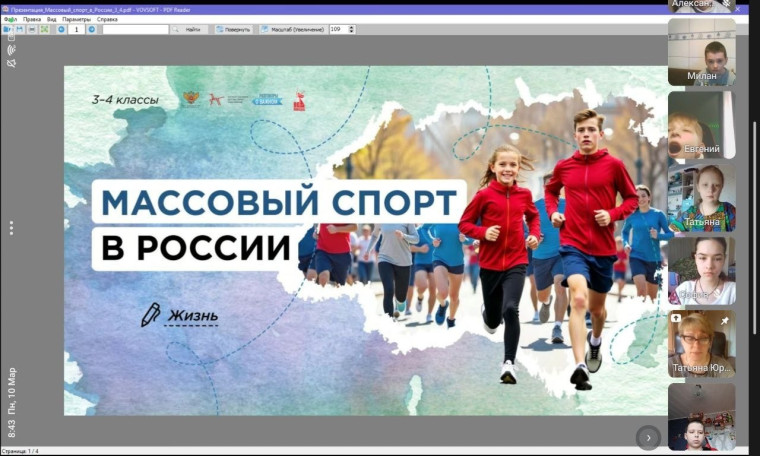Select Милан's video thumbnail
Screen dimensions: 760x456
pos(701,52)
